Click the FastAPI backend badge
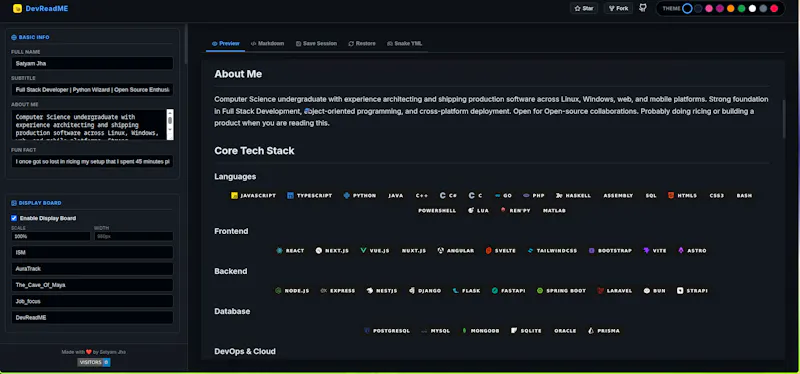The image size is (800, 374). 508,291
